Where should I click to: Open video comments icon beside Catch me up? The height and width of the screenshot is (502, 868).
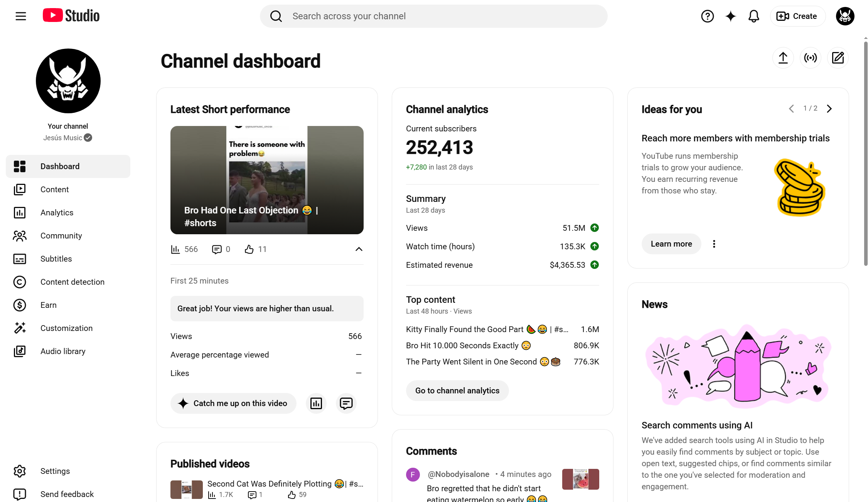coord(346,403)
